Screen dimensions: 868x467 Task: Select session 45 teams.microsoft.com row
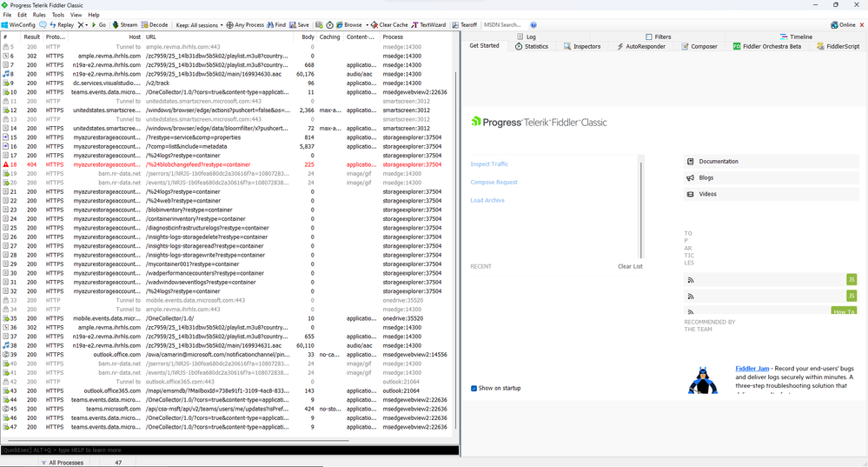pyautogui.click(x=227, y=409)
